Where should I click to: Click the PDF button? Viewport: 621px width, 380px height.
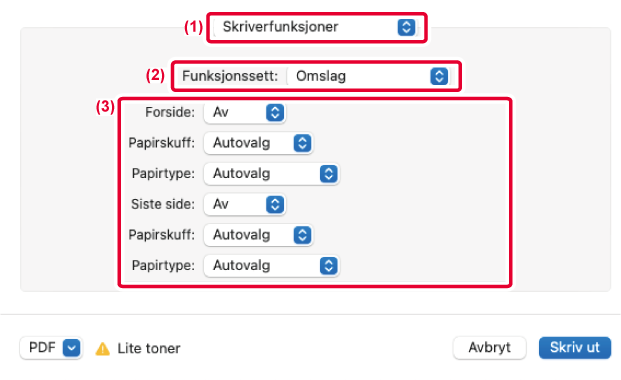click(x=51, y=348)
